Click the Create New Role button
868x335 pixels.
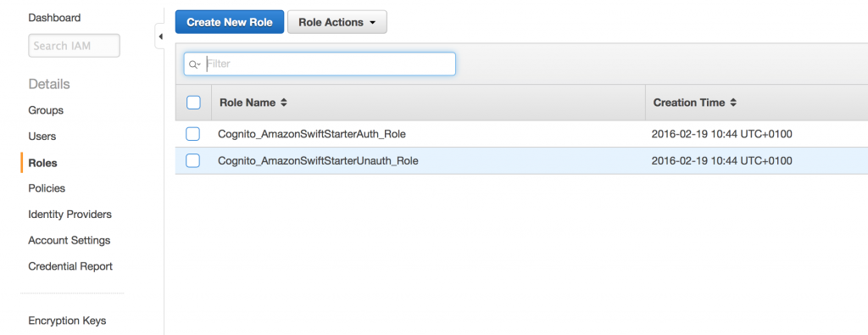[230, 22]
